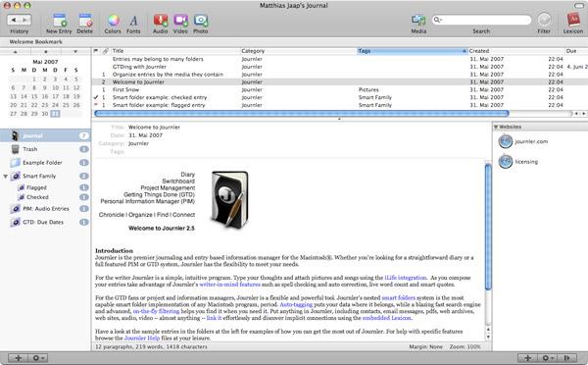This screenshot has width=588, height=365.
Task: Open the 'embedded Lexicon' link
Action: tap(387, 318)
